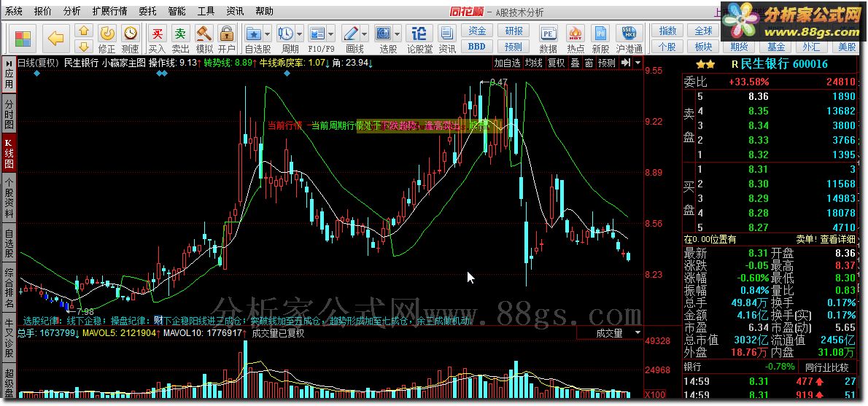The width and height of the screenshot is (868, 406).
Task: Expand the 自选股 dropdown arrow
Action: pos(267,34)
